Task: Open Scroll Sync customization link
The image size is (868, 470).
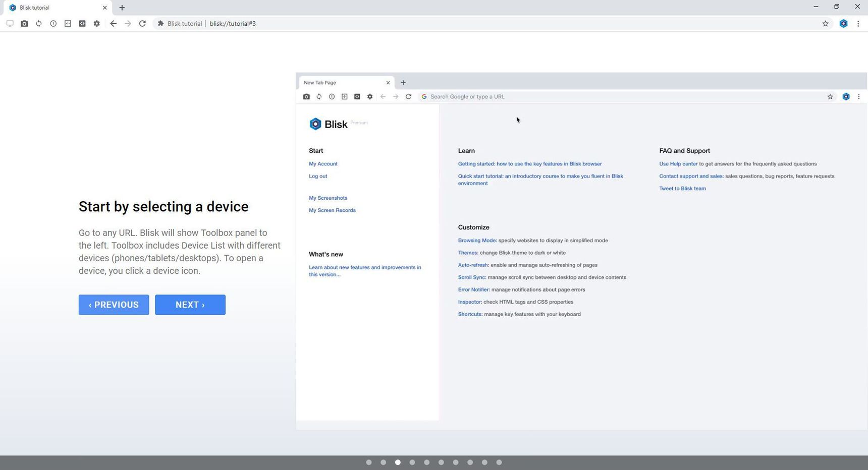Action: [472, 277]
